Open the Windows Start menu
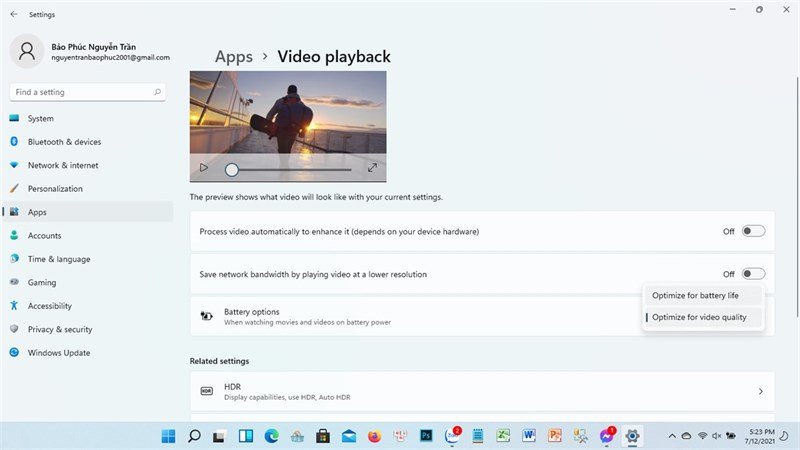Screen dimensions: 800x450 pyautogui.click(x=168, y=436)
